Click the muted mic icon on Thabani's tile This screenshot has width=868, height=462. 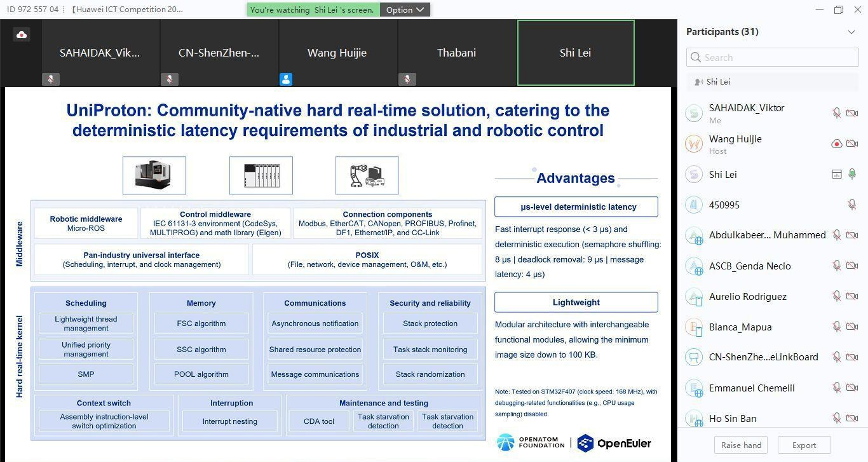click(x=407, y=79)
